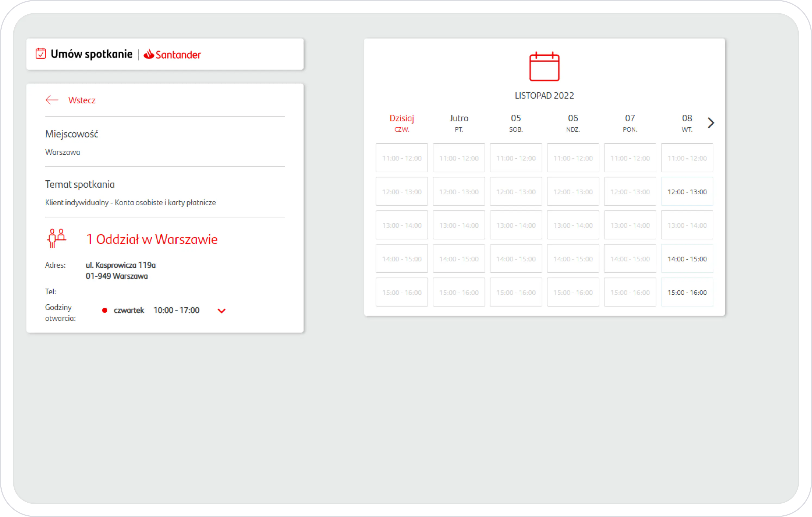The width and height of the screenshot is (812, 517).
Task: Click the ul. Kasprowicza 119a address text
Action: pyautogui.click(x=120, y=265)
